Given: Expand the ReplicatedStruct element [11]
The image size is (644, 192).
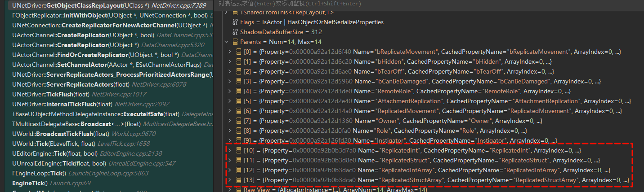Looking at the screenshot, I should (x=230, y=161).
